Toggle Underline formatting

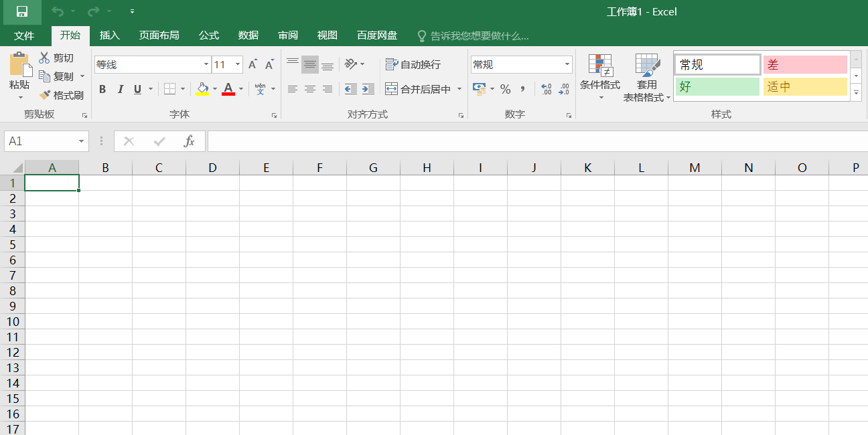(x=137, y=89)
